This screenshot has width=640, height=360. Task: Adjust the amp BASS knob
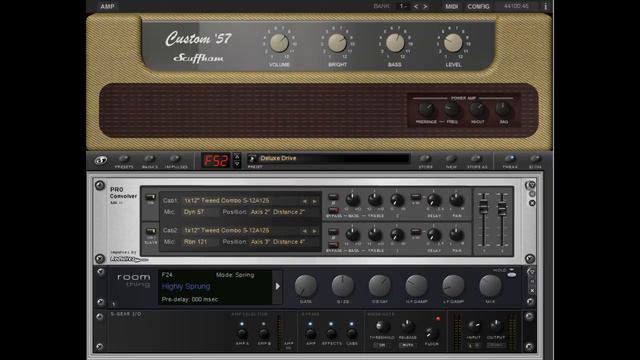[395, 43]
